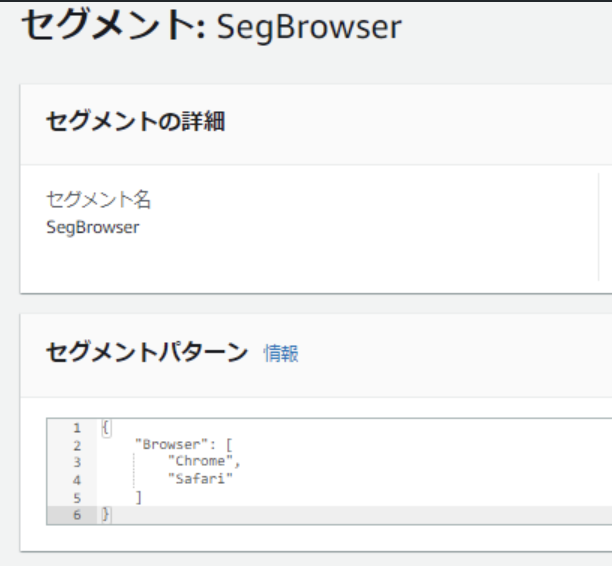Click line number 2 in the editor gutter
Viewport: 612px width, 566px height.
(x=76, y=444)
